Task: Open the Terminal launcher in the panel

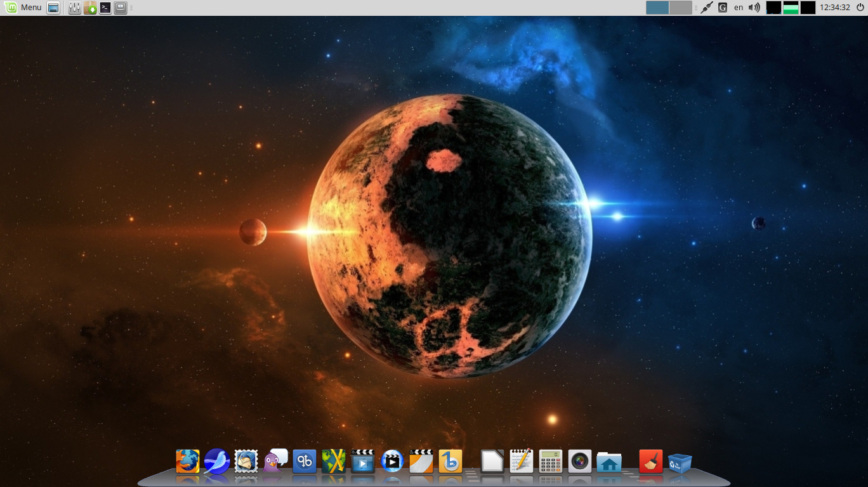Action: pos(105,8)
